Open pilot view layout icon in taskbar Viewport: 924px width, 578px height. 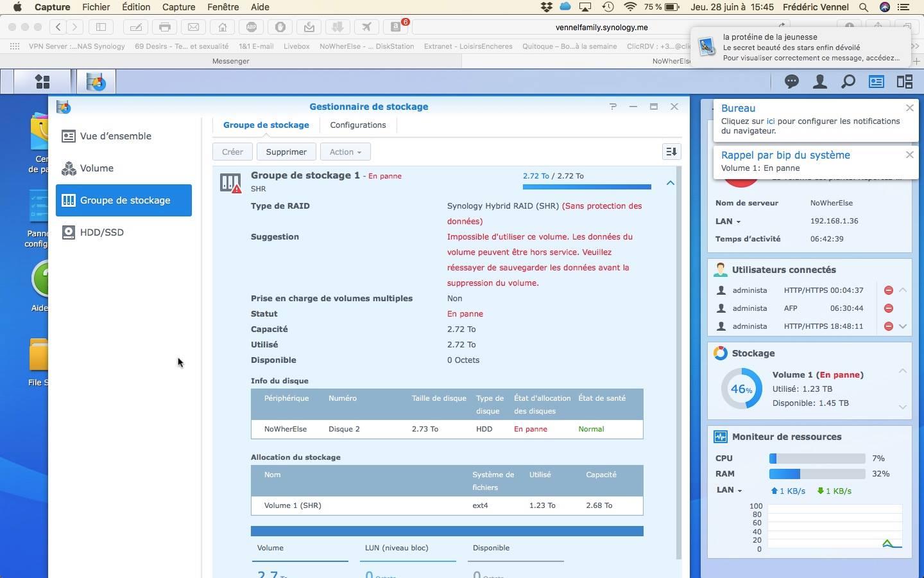905,82
